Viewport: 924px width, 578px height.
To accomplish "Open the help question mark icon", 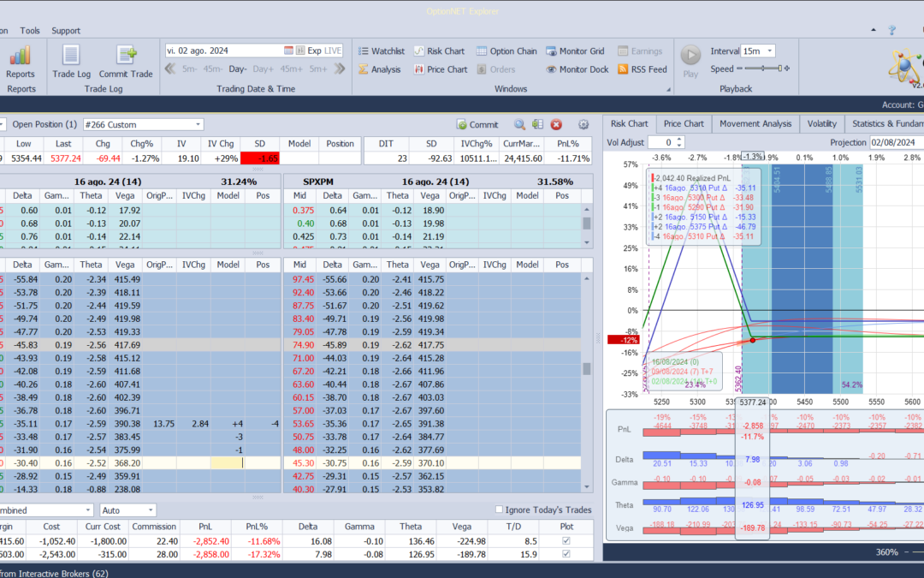I will click(x=892, y=30).
